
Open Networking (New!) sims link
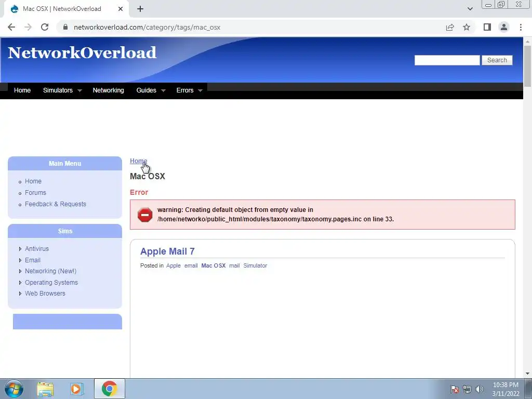point(50,271)
